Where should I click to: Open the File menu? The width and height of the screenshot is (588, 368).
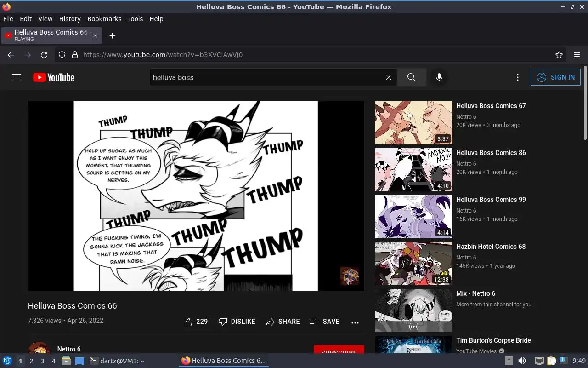8,19
